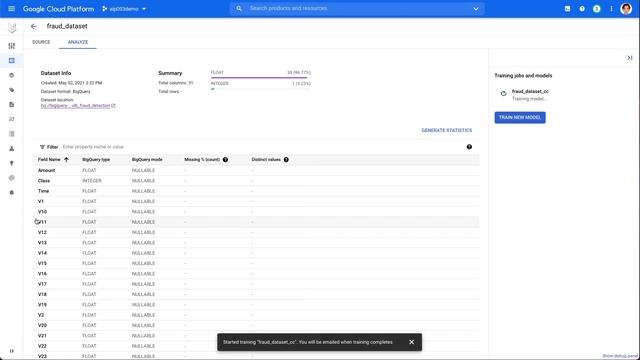Focus the search products and resources field
Viewport: 640px width, 360px height.
pos(357,9)
